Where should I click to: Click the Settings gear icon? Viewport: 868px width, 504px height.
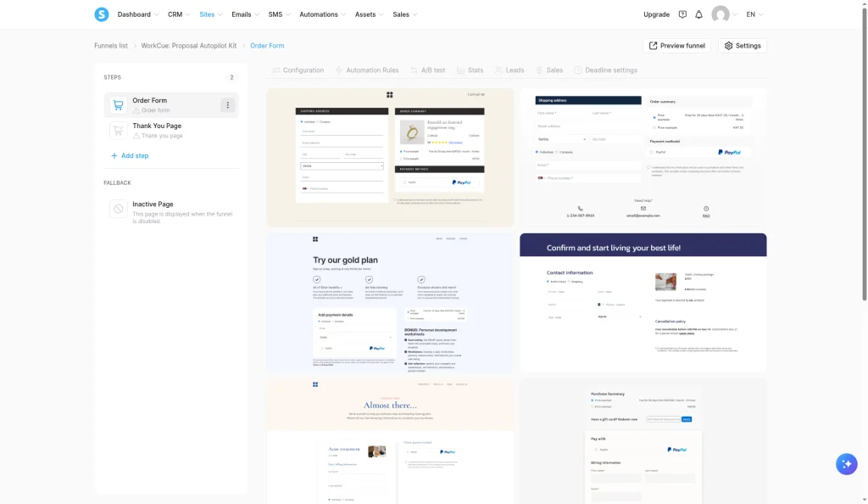(728, 46)
